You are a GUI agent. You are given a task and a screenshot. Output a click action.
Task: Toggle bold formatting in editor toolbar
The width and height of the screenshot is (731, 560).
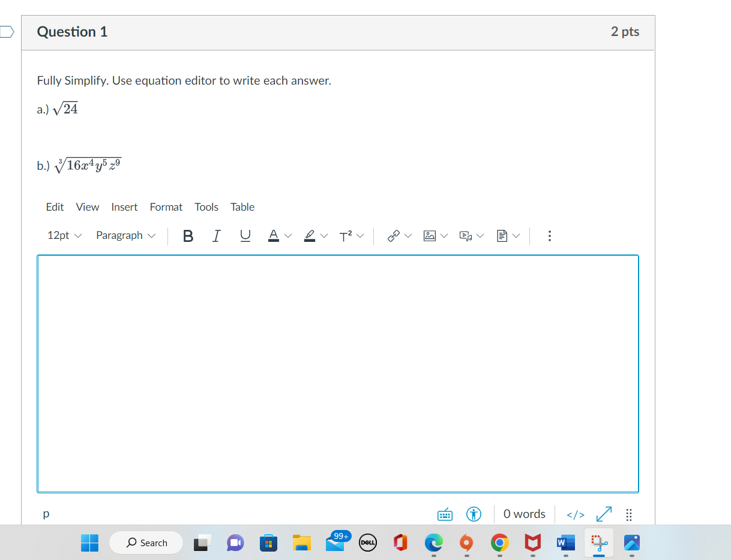tap(188, 236)
